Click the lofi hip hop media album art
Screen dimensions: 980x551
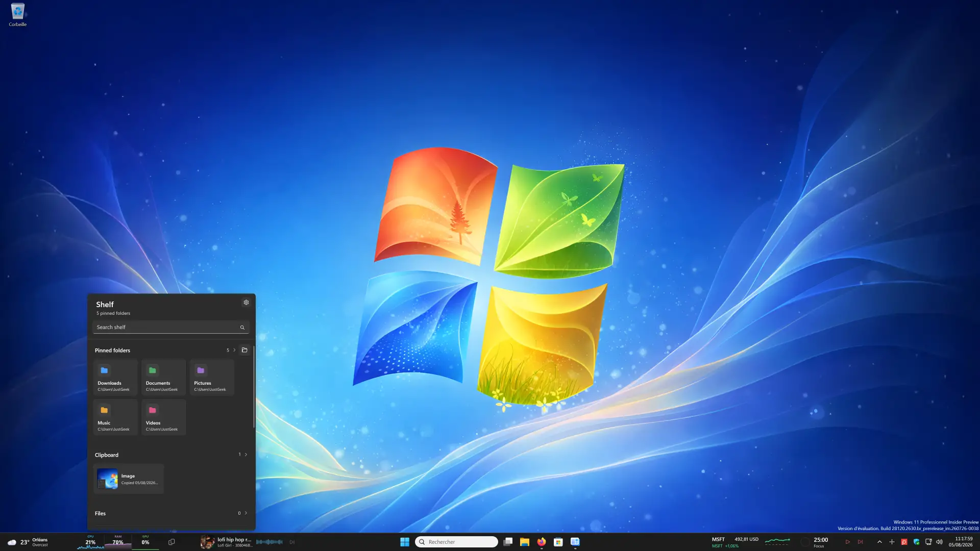pos(207,542)
